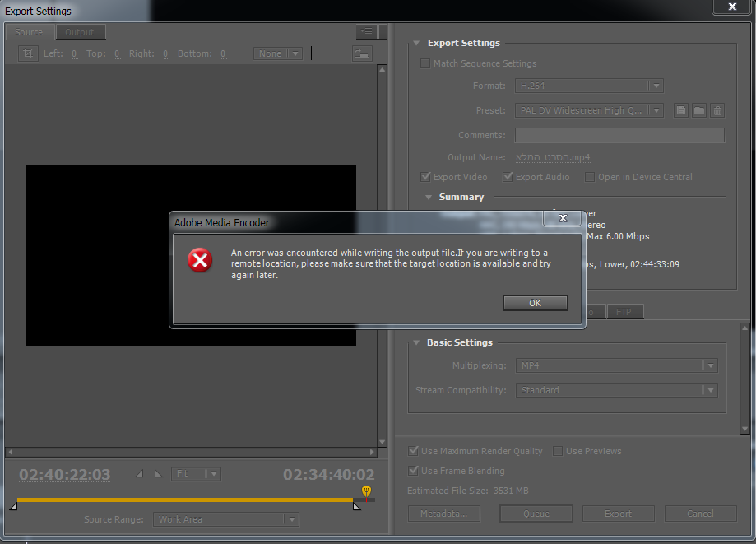Toggle the Use Frame Blending checkbox
Image resolution: width=756 pixels, height=544 pixels.
click(413, 471)
